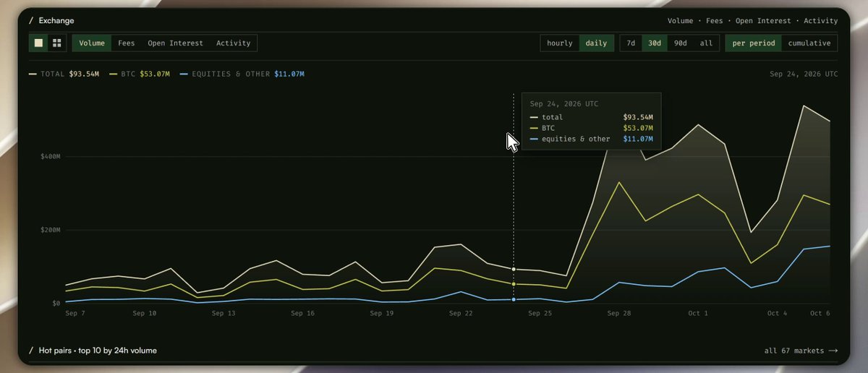Viewport: 868px width, 373px height.
Task: Click tooltip total value $93.54M
Action: click(x=638, y=117)
